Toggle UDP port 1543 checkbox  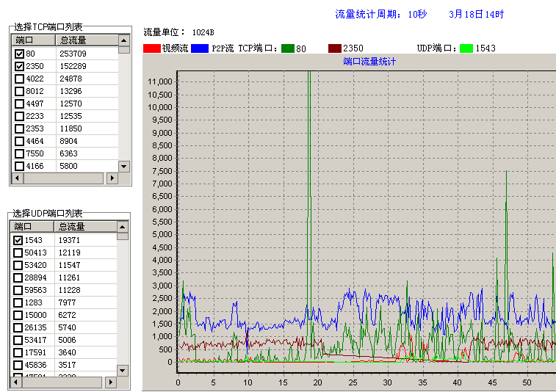18,240
